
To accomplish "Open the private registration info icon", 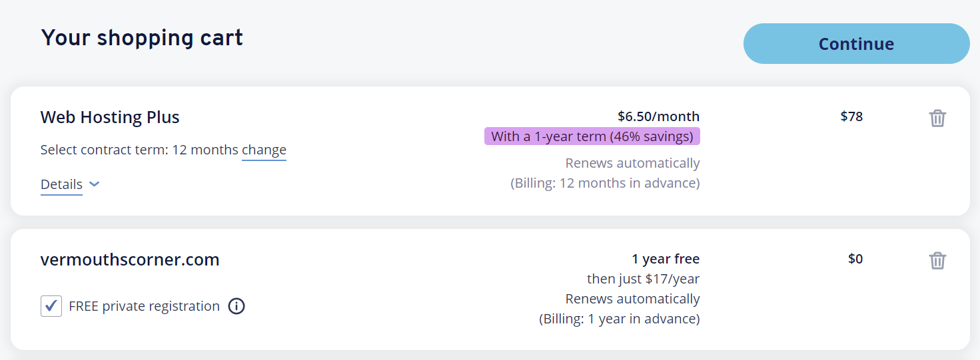I will tap(237, 306).
